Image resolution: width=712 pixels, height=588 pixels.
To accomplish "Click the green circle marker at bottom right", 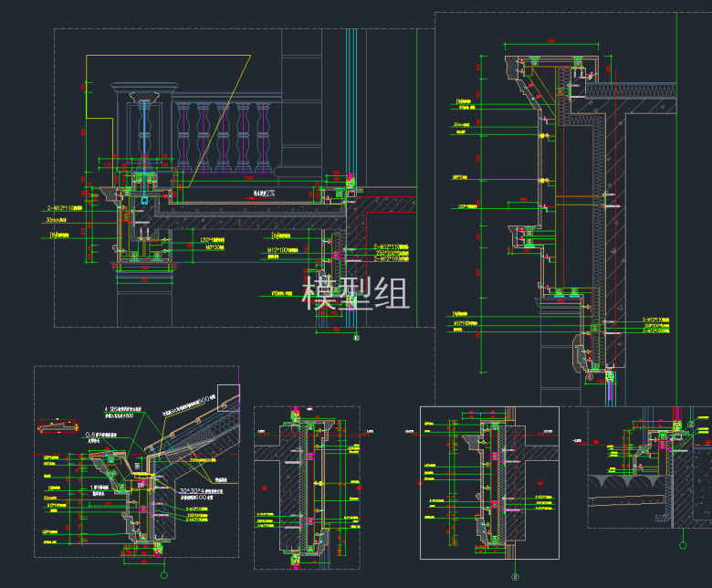I will click(682, 543).
